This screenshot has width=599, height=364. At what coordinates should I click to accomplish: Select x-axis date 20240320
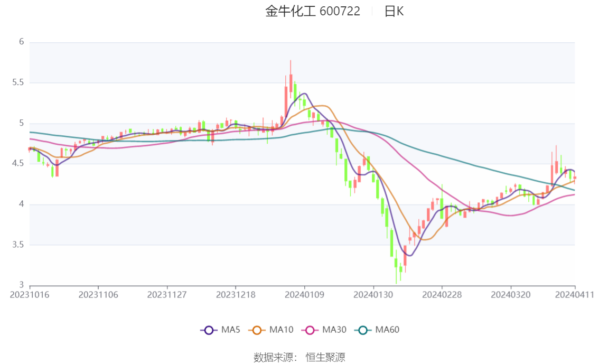[x=511, y=295]
